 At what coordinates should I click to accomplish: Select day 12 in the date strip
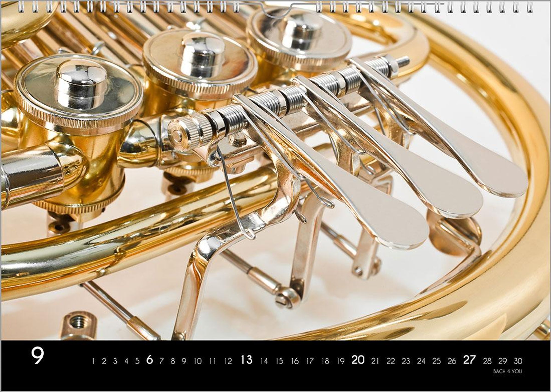click(228, 361)
